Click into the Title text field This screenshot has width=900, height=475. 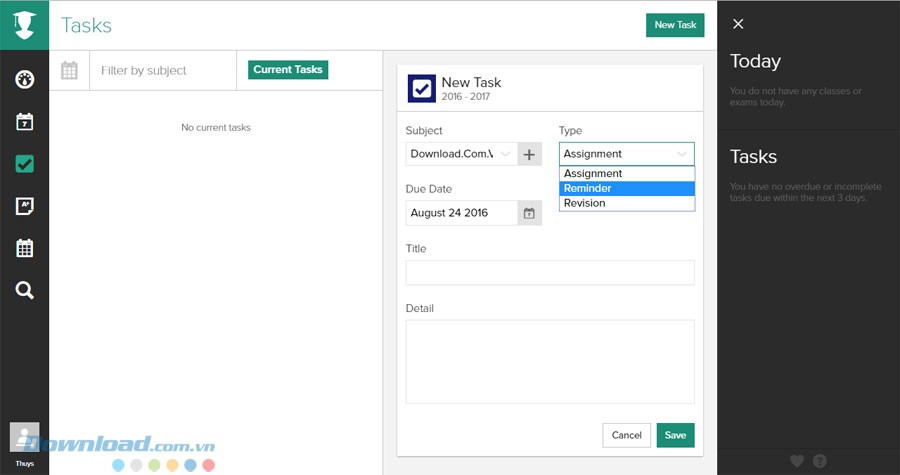549,273
